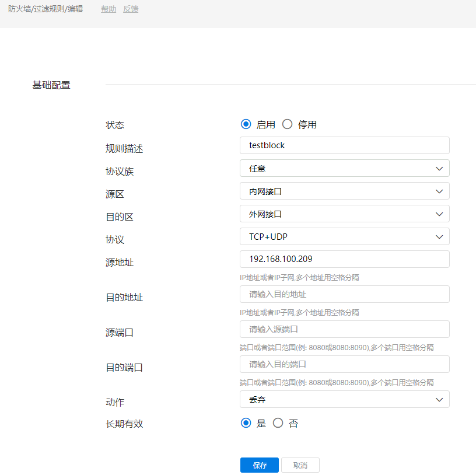This screenshot has height=475, width=476.
Task: Expand the 目的区 dropdown showing 外网接口
Action: 344,214
